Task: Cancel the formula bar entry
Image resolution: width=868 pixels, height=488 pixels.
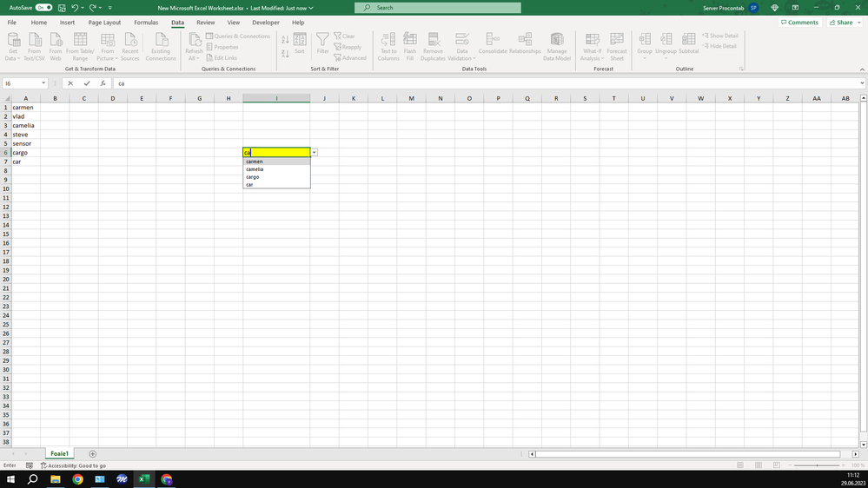Action: (70, 83)
